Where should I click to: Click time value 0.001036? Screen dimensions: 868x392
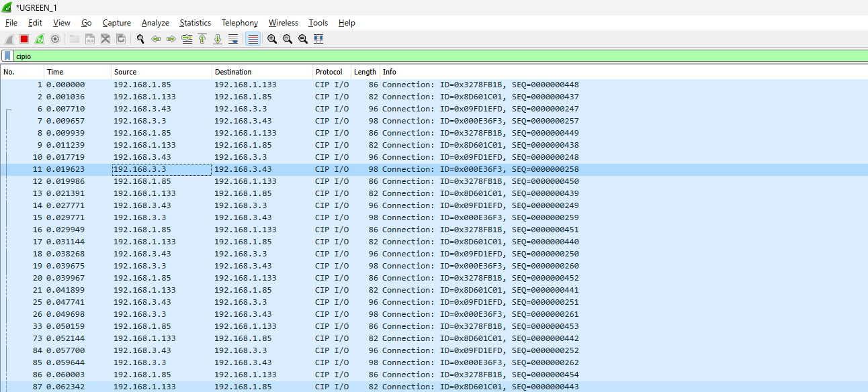[66, 97]
